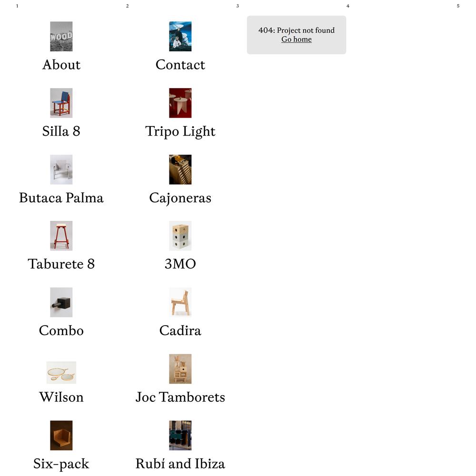Open the Wilson mirrors image
The width and height of the screenshot is (476, 476).
(x=61, y=373)
